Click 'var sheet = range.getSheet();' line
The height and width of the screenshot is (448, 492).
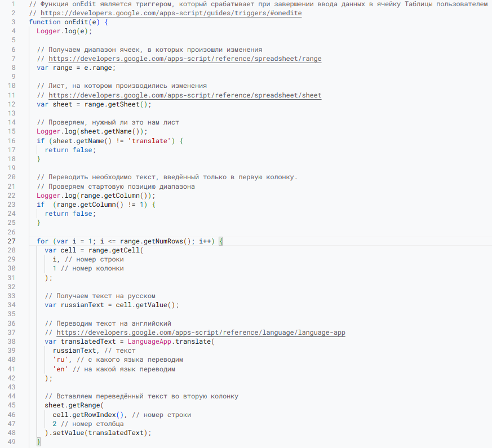click(x=94, y=104)
